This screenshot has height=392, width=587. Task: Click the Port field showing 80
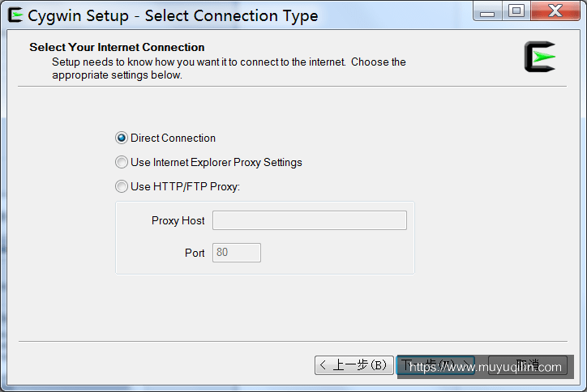pos(237,253)
